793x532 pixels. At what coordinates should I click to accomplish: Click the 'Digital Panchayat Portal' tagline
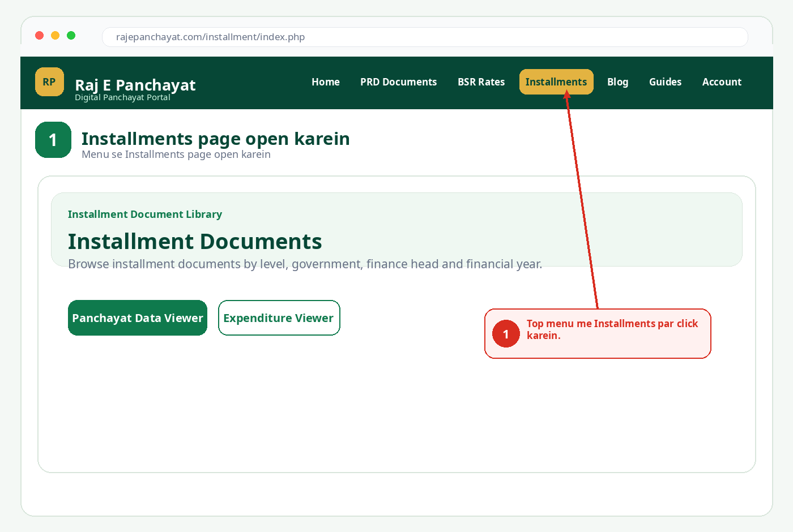(122, 97)
